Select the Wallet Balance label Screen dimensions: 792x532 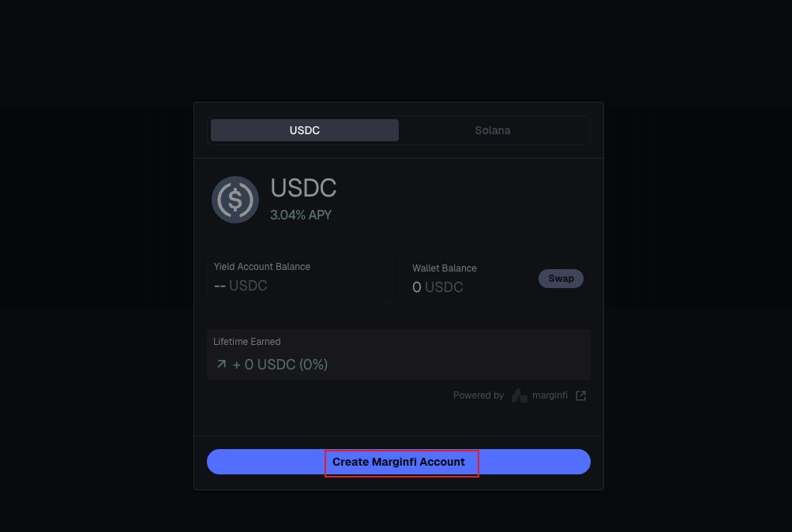(x=445, y=268)
